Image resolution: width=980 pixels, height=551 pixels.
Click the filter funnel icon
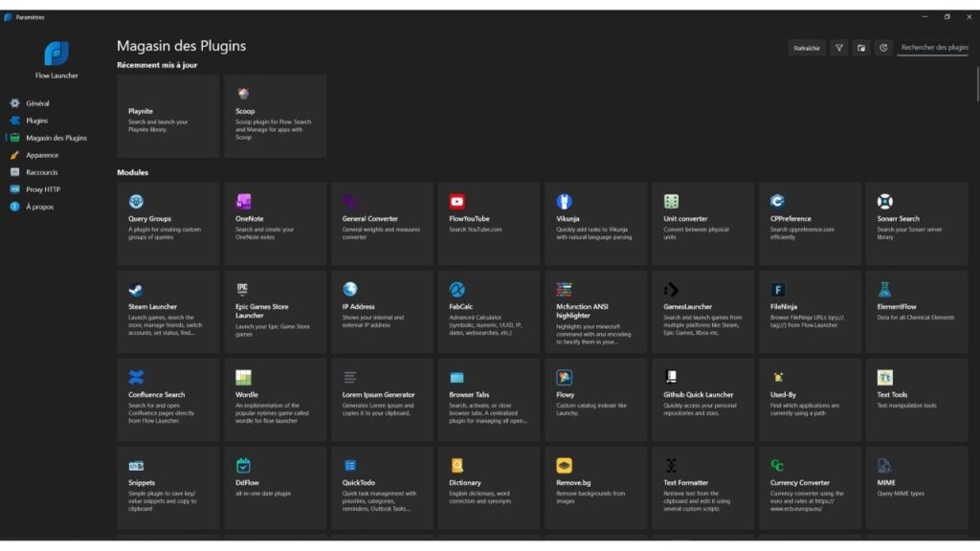pos(839,48)
